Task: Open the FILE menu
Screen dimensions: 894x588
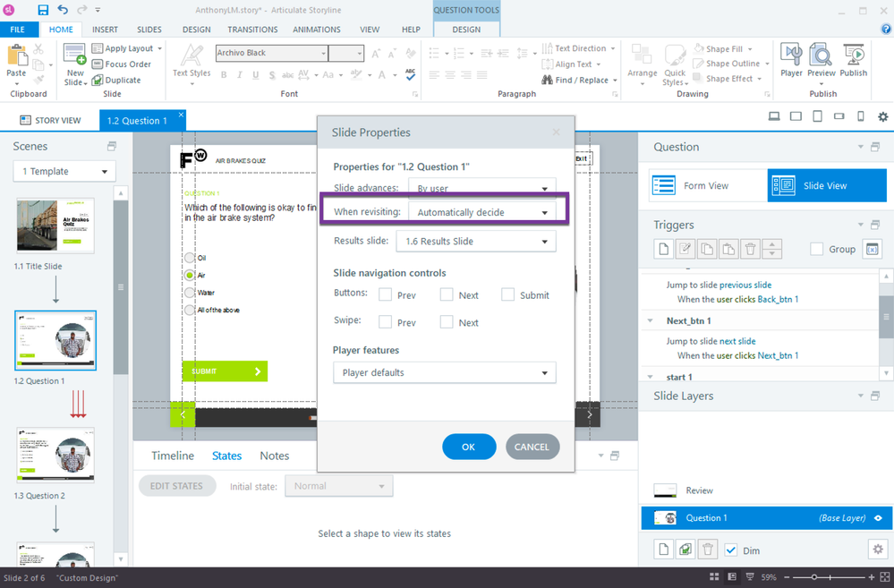Action: click(x=18, y=29)
